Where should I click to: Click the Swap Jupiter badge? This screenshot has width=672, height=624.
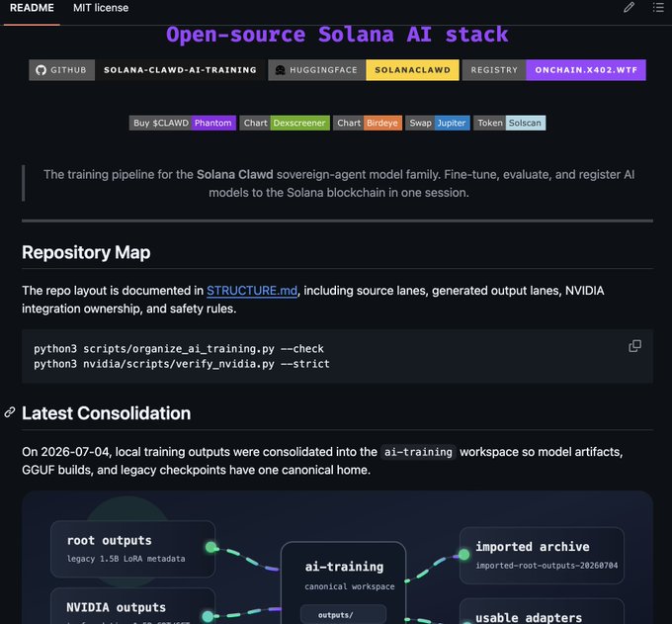click(x=438, y=123)
